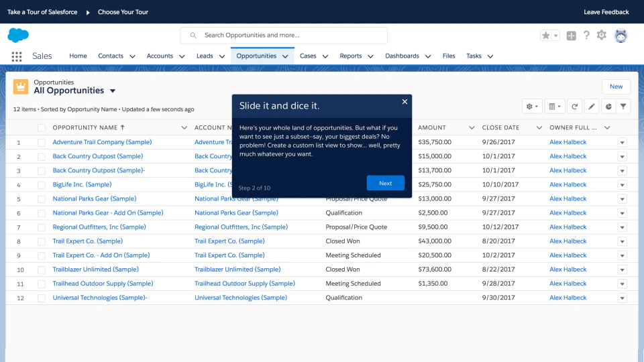Click the New opportunity button
Screen dimensions: 644x362
[616, 86]
